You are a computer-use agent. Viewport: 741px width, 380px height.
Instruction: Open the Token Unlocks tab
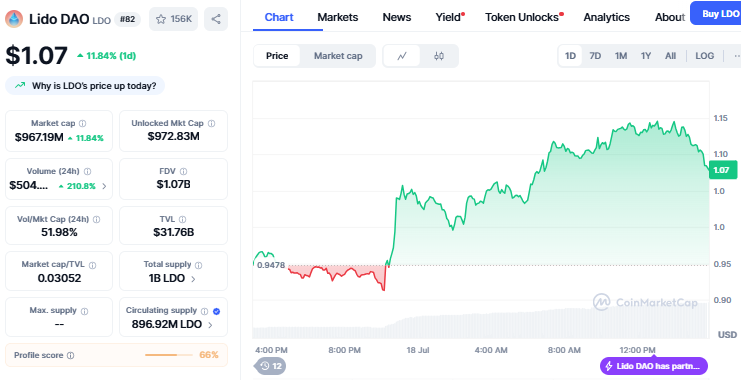(x=524, y=17)
